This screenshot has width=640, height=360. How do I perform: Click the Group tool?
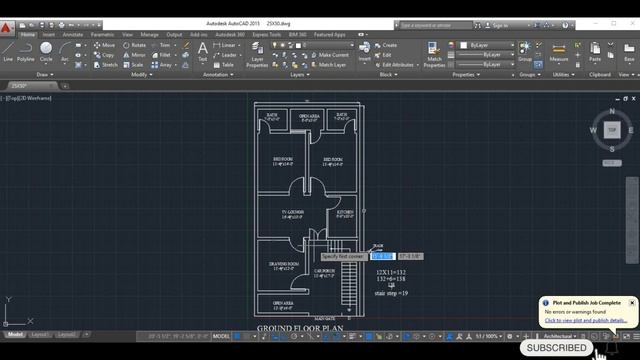(x=525, y=52)
